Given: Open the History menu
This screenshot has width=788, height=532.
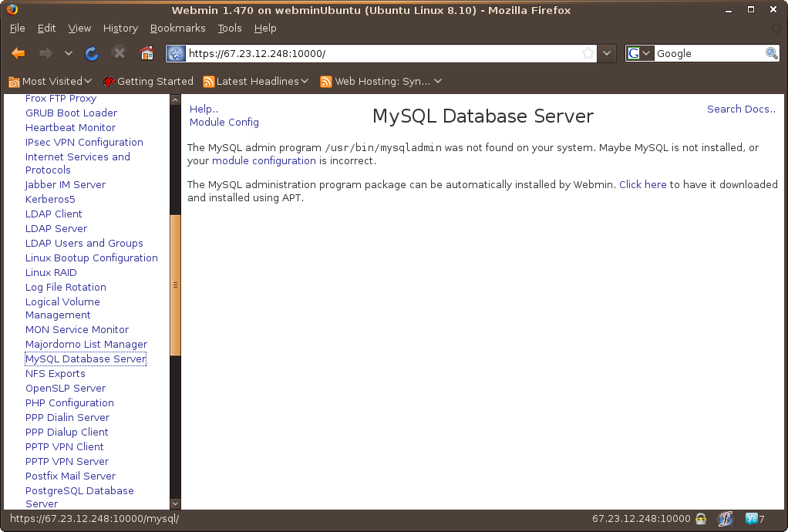Looking at the screenshot, I should pyautogui.click(x=120, y=28).
